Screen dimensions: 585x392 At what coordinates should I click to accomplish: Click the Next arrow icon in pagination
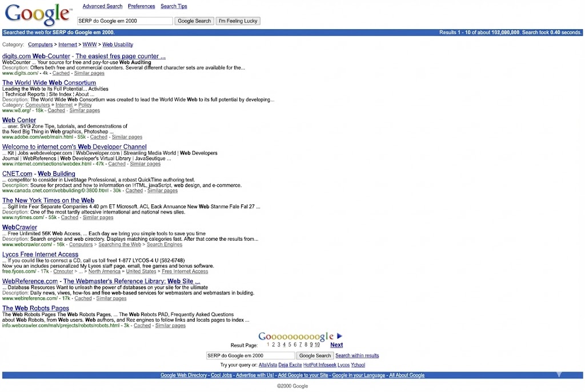(340, 336)
